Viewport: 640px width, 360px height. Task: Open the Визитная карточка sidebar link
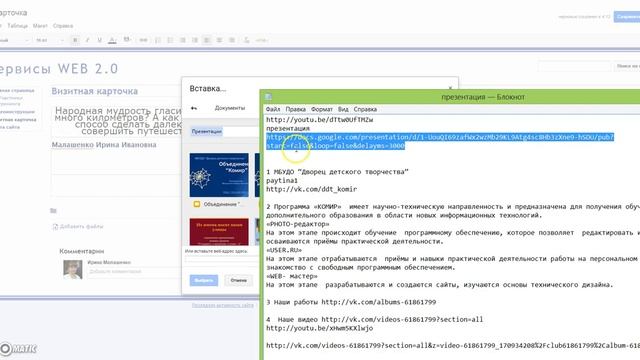18,120
